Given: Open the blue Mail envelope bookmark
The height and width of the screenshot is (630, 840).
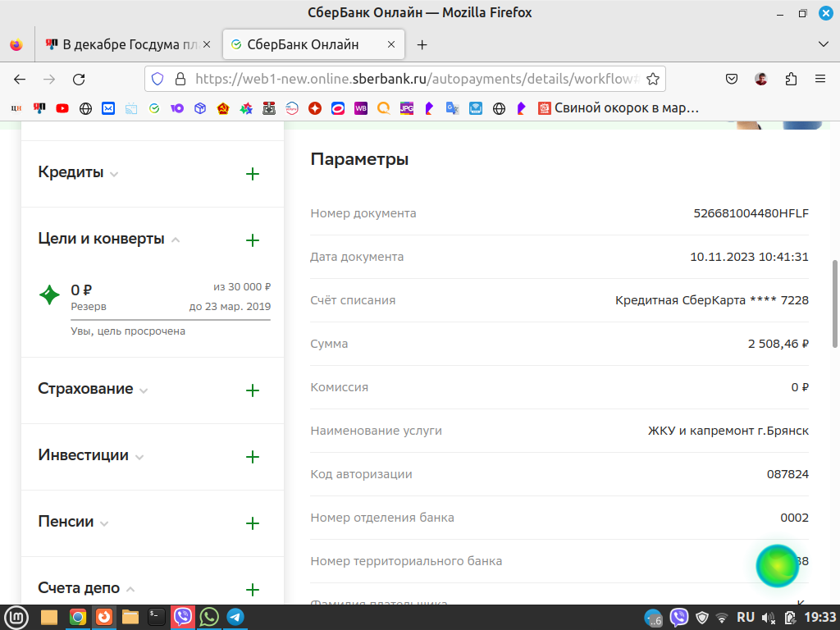Looking at the screenshot, I should [108, 108].
